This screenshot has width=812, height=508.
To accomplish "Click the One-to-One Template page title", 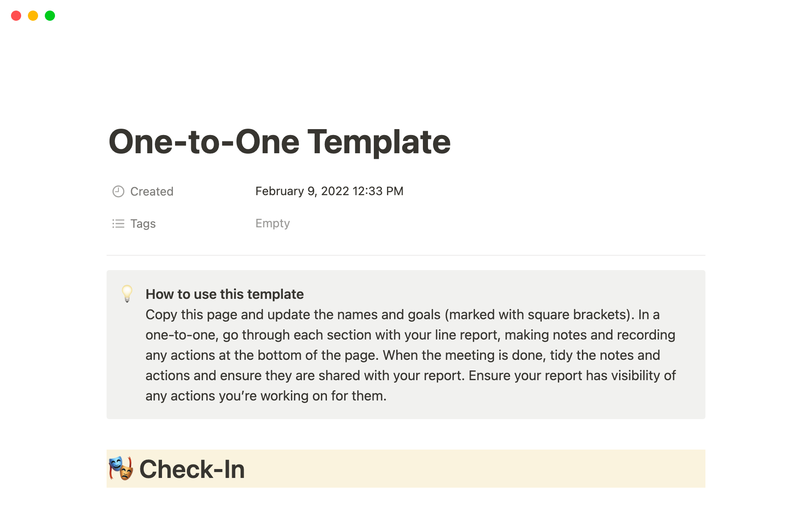I will pyautogui.click(x=280, y=142).
